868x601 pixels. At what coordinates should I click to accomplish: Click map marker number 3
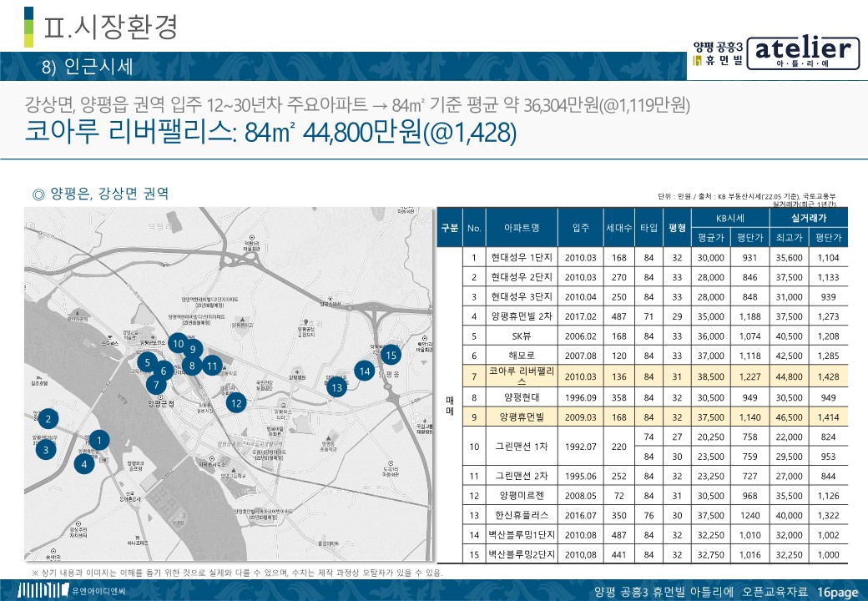[46, 450]
